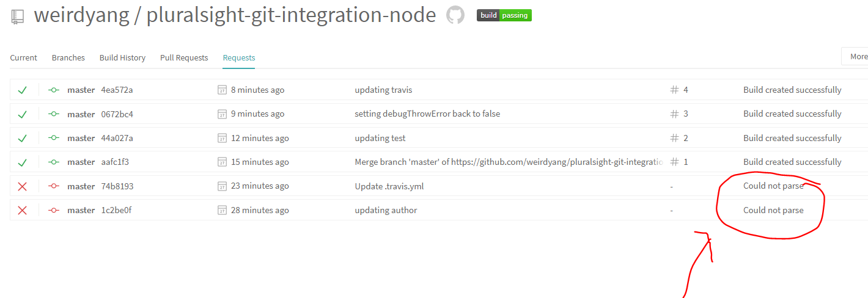Click commit icon in 4ea572a row
868x298 pixels.
click(54, 90)
